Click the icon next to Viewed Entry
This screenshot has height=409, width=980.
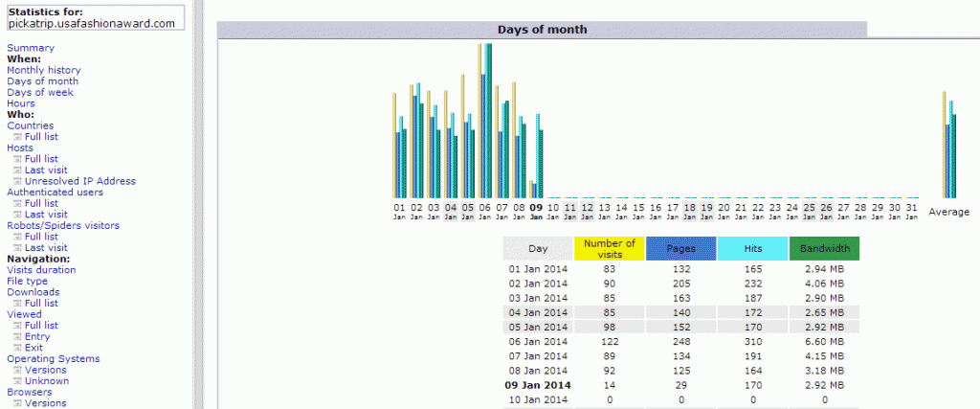[x=17, y=336]
